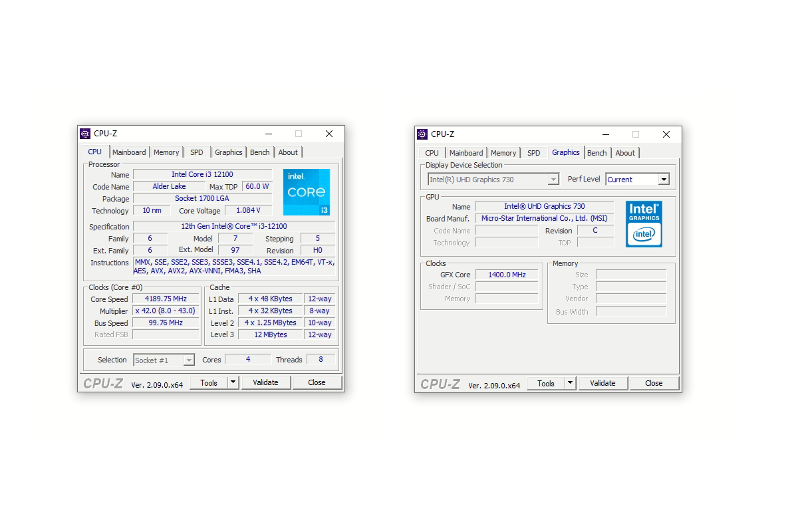Viewport: 798px width, 532px height.
Task: Open the Mainboard tab in the left window
Action: pyautogui.click(x=129, y=152)
